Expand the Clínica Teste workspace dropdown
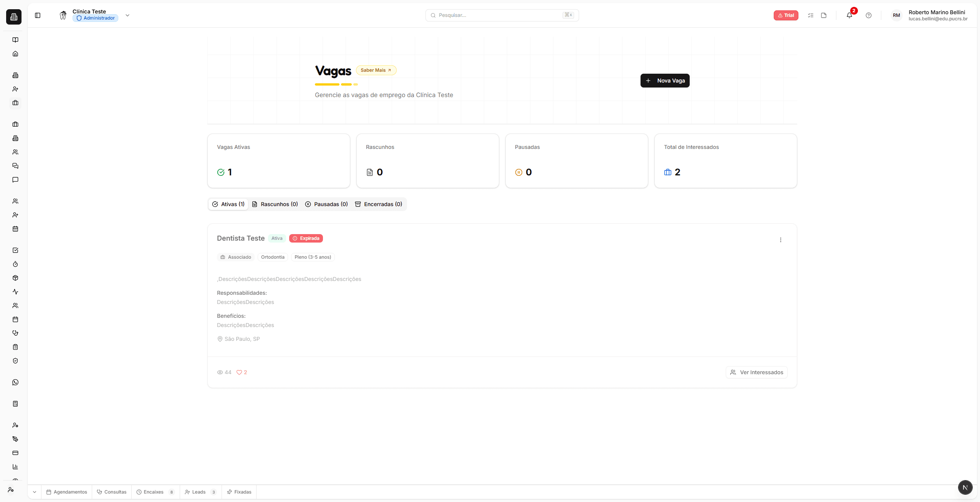The width and height of the screenshot is (980, 502). (127, 15)
